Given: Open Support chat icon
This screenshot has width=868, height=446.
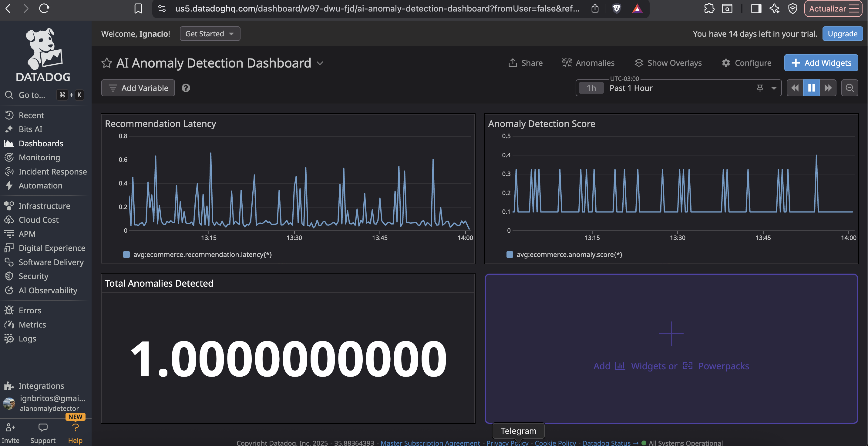Looking at the screenshot, I should (x=43, y=428).
